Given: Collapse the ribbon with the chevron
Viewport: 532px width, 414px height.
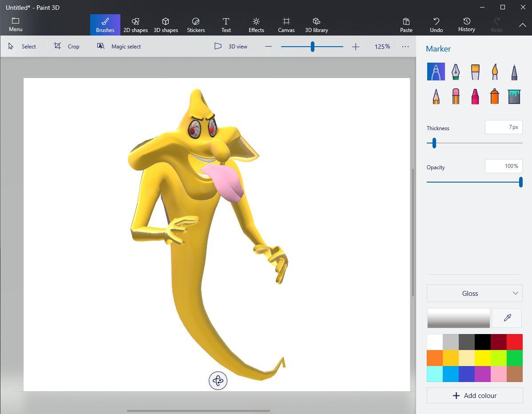Looking at the screenshot, I should [x=523, y=25].
